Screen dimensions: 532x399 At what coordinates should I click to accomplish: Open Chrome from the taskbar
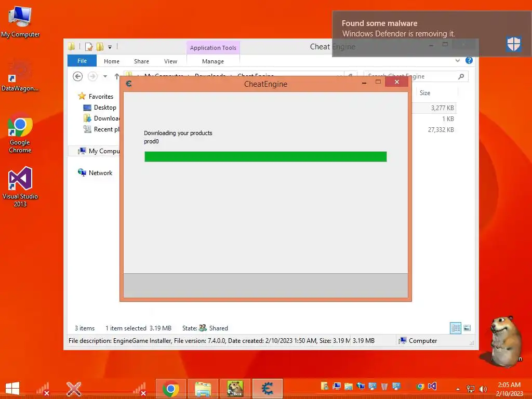[x=170, y=389]
